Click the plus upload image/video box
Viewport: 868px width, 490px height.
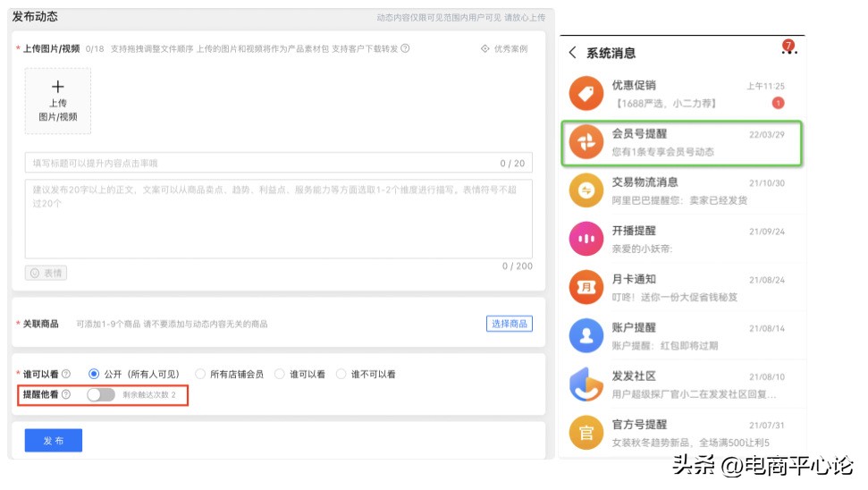tap(57, 101)
